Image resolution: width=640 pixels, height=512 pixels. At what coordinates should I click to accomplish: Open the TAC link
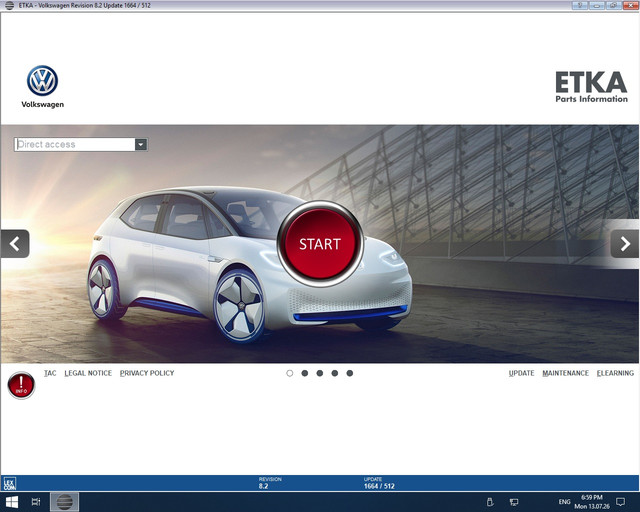pos(50,373)
